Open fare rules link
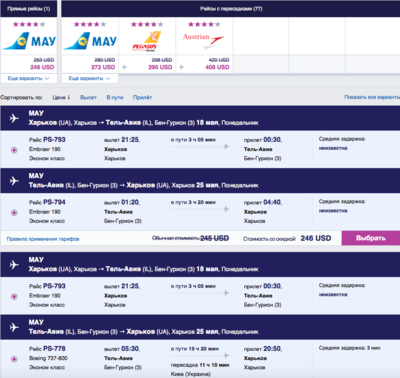 43,239
